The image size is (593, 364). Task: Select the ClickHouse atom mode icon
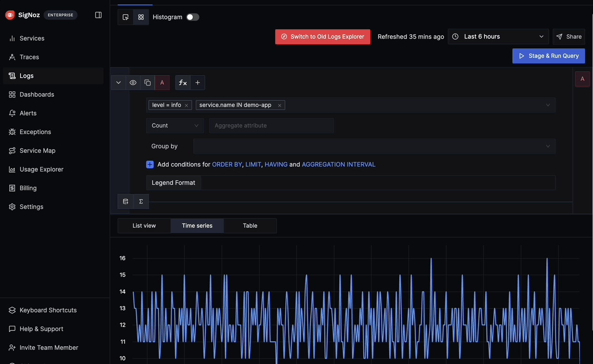[141, 17]
